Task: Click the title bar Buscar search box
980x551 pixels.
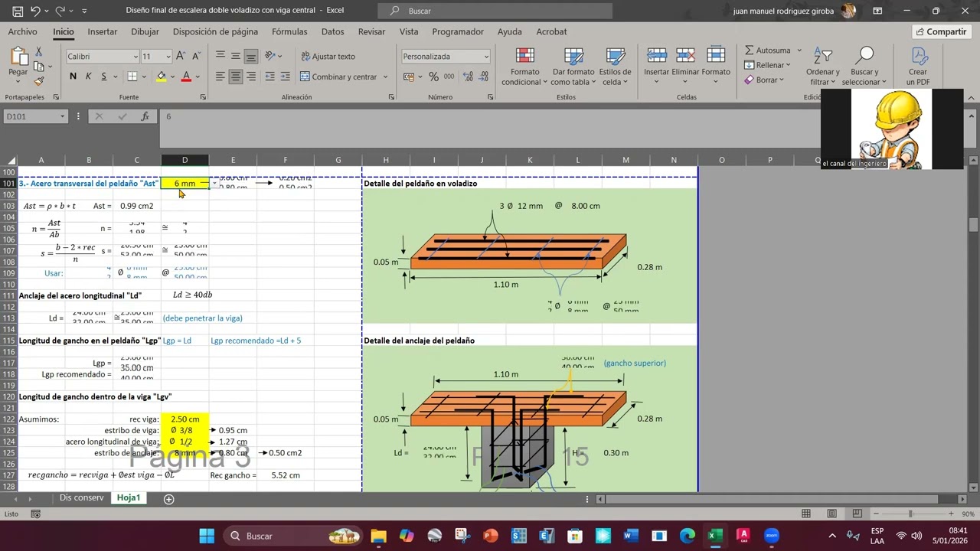Action: click(x=495, y=11)
